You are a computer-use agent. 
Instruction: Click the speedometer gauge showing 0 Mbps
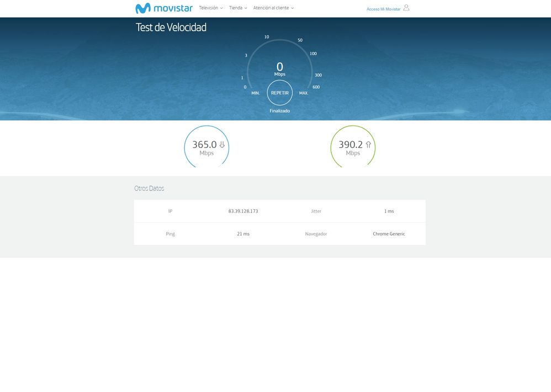(x=280, y=69)
